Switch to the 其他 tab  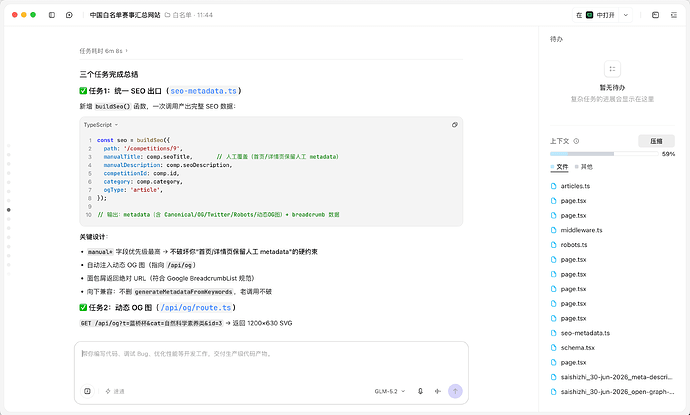584,167
